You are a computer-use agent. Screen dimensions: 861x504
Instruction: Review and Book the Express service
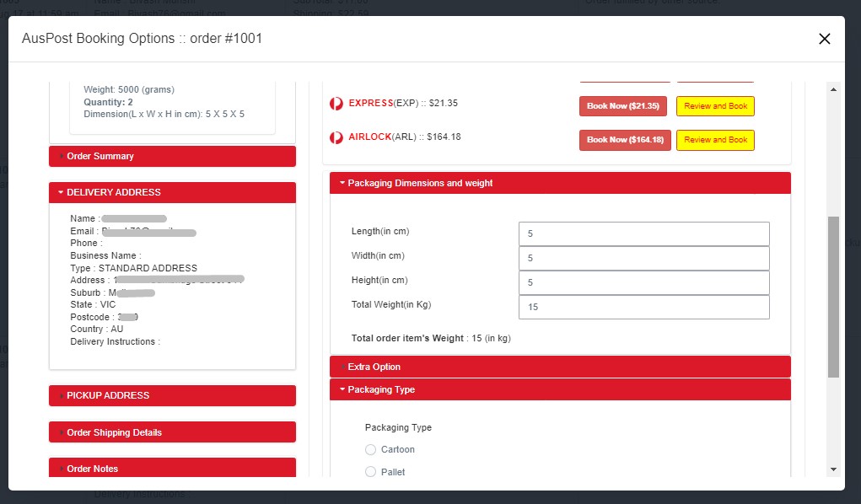point(715,106)
